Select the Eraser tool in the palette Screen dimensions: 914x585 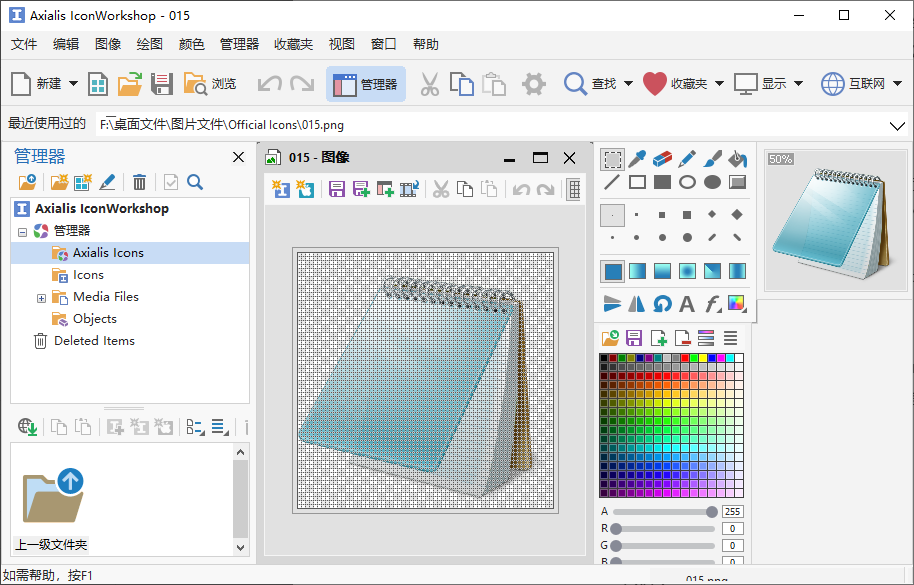[662, 159]
